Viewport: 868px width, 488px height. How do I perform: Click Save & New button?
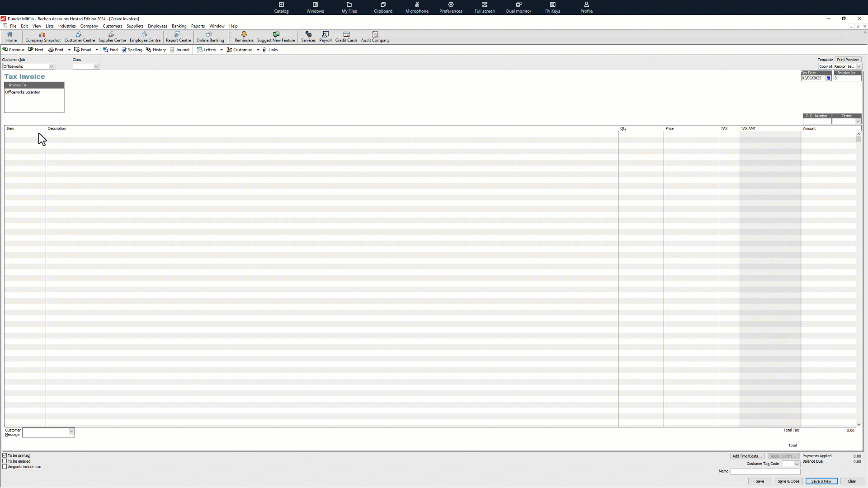click(x=821, y=481)
